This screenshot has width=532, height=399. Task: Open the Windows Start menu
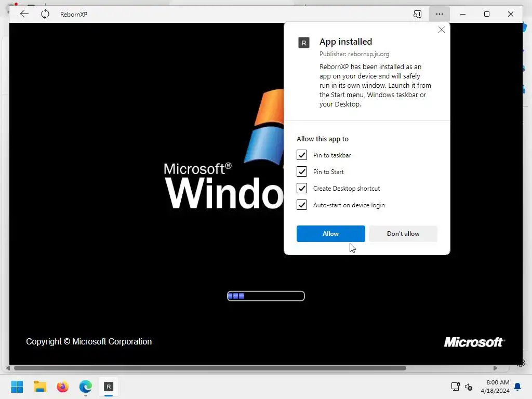[17, 387]
